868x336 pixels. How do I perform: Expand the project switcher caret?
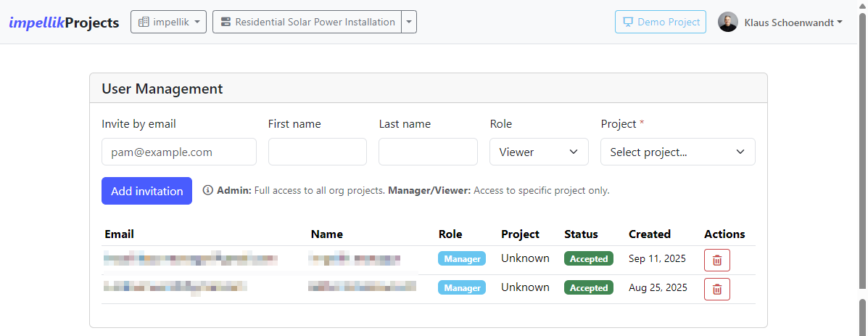[x=409, y=22]
